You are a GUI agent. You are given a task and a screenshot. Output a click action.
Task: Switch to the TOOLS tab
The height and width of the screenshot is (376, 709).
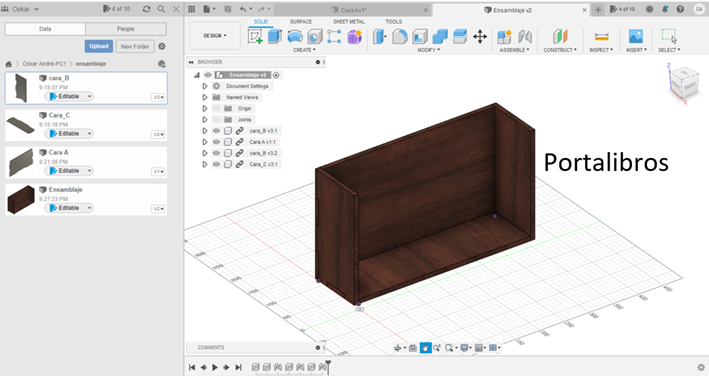coord(393,21)
